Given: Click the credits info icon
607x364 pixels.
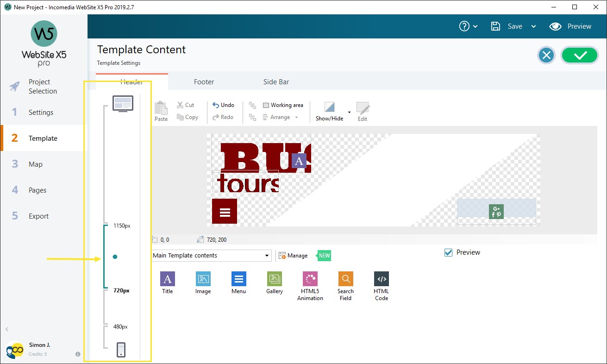Looking at the screenshot, I should pos(78,354).
